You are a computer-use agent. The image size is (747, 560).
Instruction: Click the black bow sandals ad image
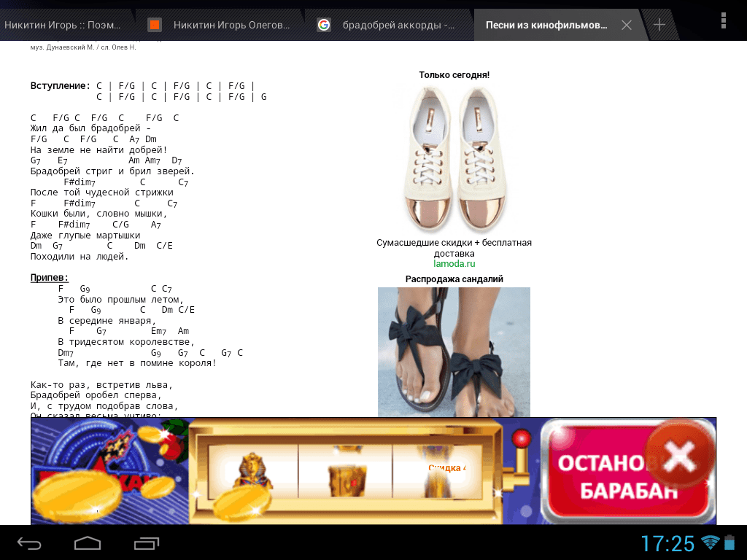pos(454,351)
